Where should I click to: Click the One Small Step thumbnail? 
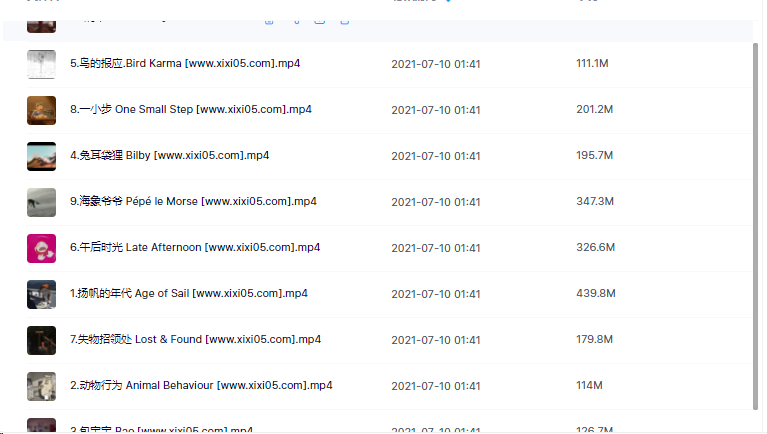click(x=41, y=110)
